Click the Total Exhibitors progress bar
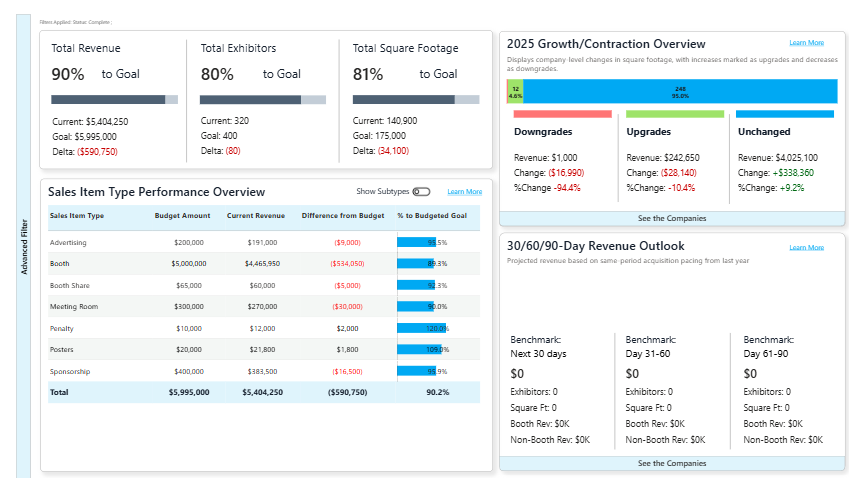The image size is (866, 490). pyautogui.click(x=262, y=99)
